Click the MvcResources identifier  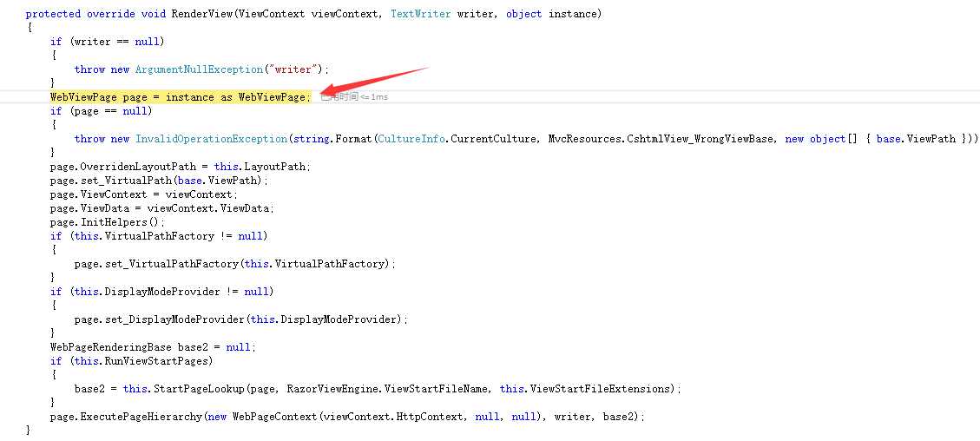pyautogui.click(x=584, y=139)
